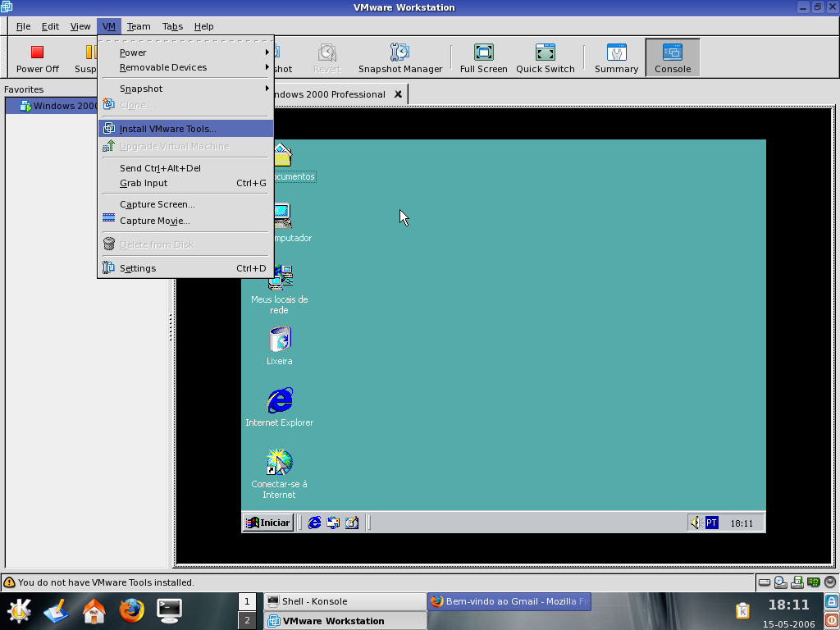Switch to virtual desktop 1 pager
840x630 pixels.
(x=247, y=601)
